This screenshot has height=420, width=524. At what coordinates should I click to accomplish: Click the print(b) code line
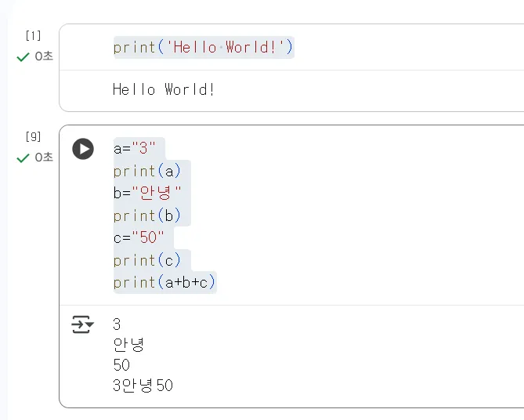[x=146, y=215]
